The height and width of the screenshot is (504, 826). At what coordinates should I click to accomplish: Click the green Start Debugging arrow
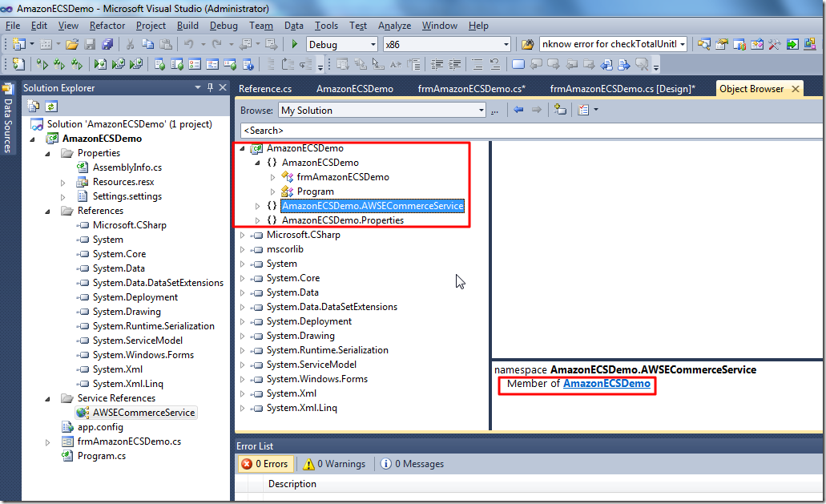tap(295, 44)
